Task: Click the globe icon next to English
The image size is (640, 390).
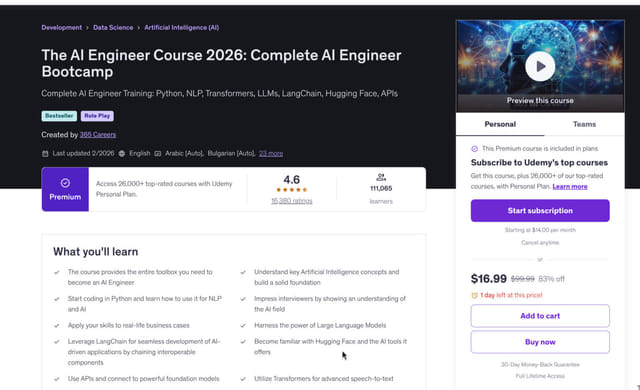Action: click(122, 154)
